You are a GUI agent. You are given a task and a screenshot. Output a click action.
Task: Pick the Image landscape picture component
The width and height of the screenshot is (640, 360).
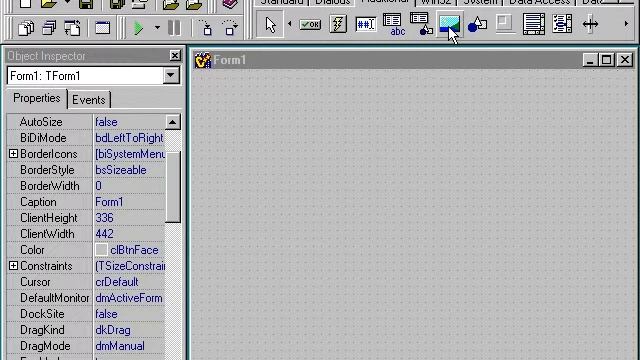coord(449,24)
